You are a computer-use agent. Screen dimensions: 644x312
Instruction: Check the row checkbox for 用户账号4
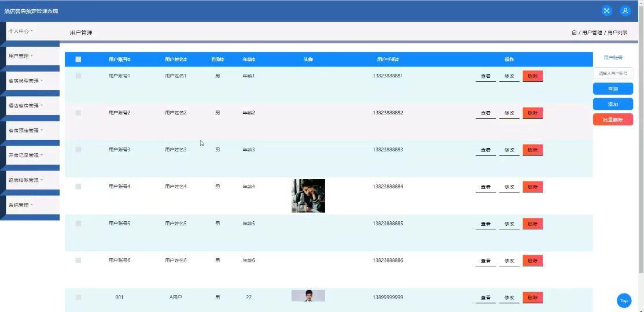(79, 187)
